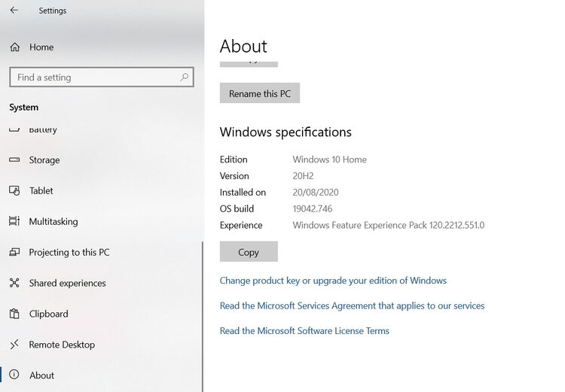Click the Remote Desktop icon
This screenshot has width=565, height=392.
(x=14, y=345)
